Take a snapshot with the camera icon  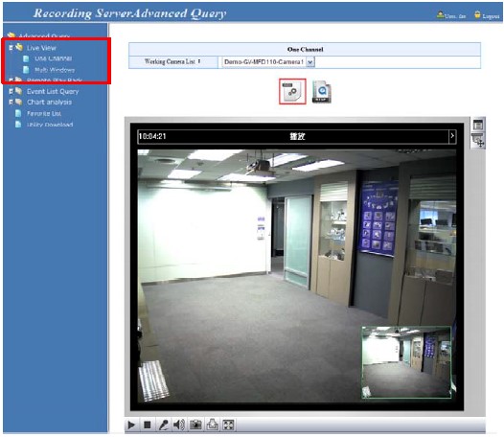(x=195, y=425)
